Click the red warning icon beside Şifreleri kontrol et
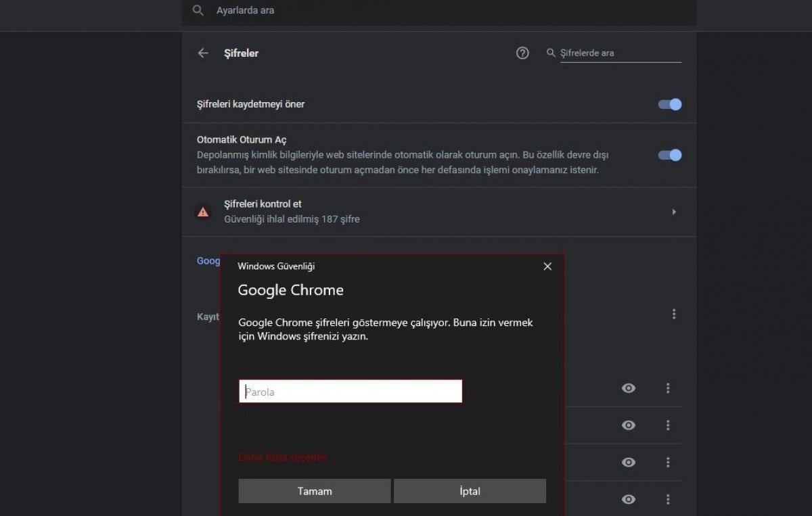The image size is (812, 516). (x=203, y=212)
